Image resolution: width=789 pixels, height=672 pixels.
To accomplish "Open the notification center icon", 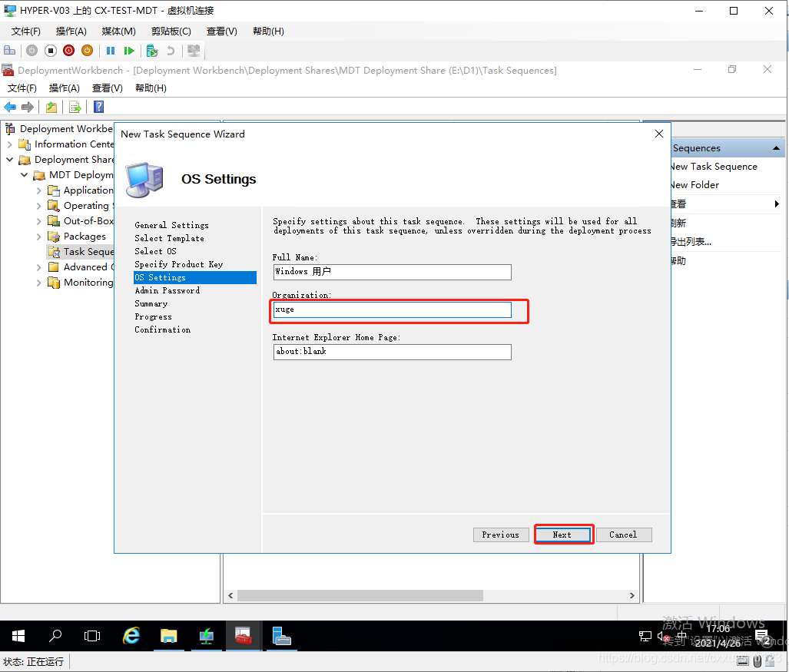I will pyautogui.click(x=763, y=637).
